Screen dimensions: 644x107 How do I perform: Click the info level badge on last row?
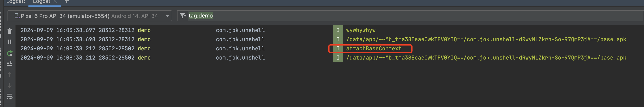(338, 58)
